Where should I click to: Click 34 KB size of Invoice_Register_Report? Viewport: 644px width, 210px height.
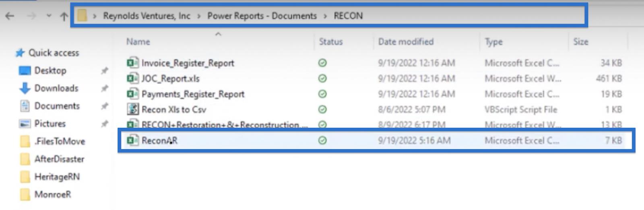pos(611,63)
